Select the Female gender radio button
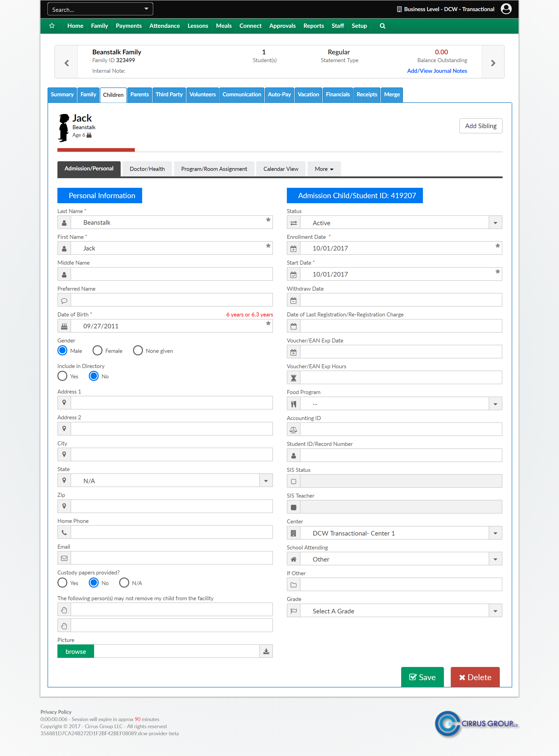 click(97, 351)
